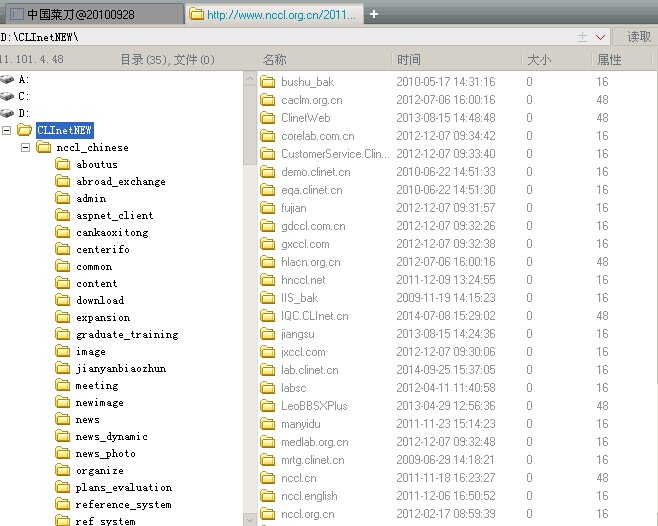Click graduate_training folder icon
This screenshot has width=658, height=526.
tap(63, 335)
